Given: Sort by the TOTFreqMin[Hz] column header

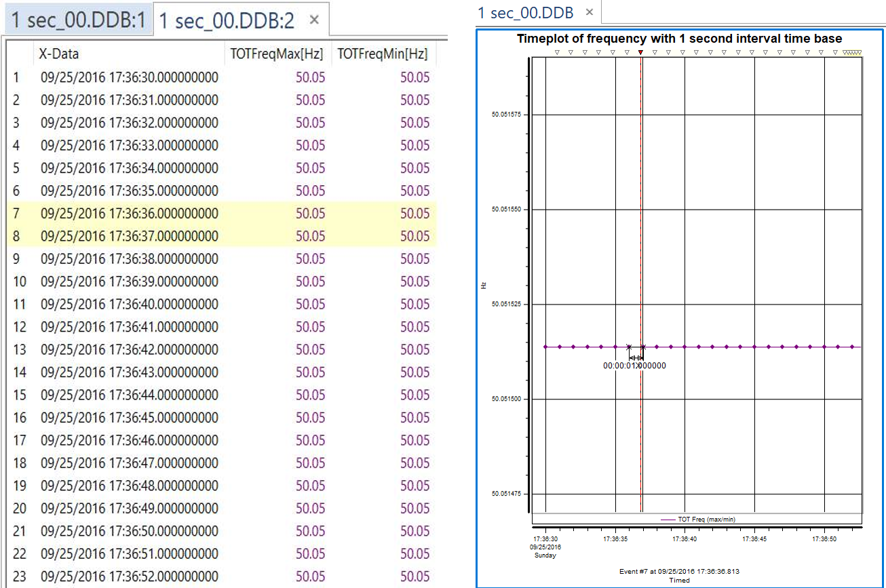Looking at the screenshot, I should 383,53.
